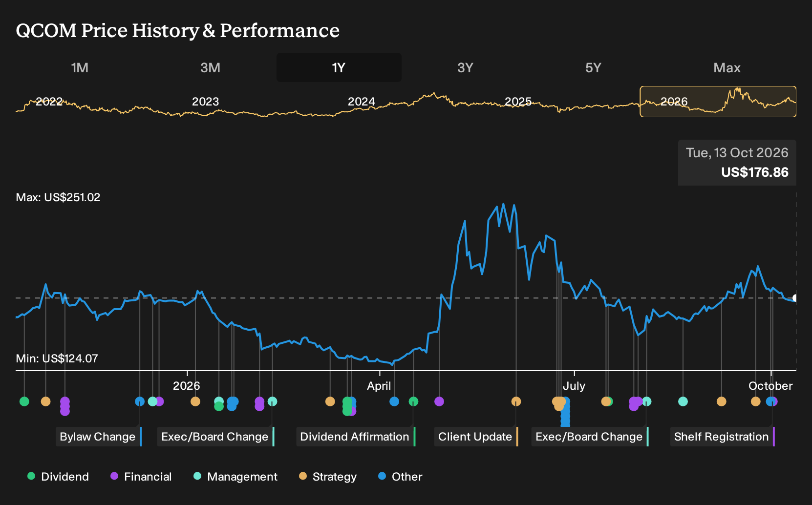Open Exec/Board Change label near July
Screen dimensions: 812x505
click(590, 437)
